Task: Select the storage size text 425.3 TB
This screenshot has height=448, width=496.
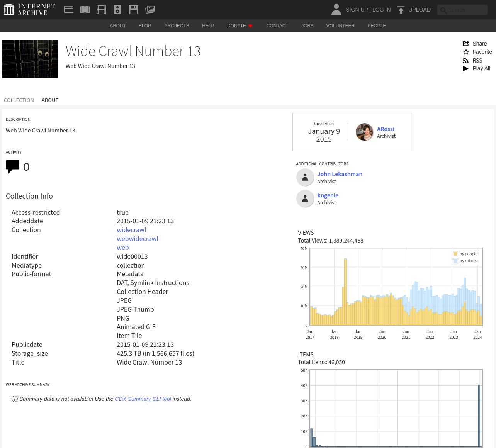Action: 129,353
